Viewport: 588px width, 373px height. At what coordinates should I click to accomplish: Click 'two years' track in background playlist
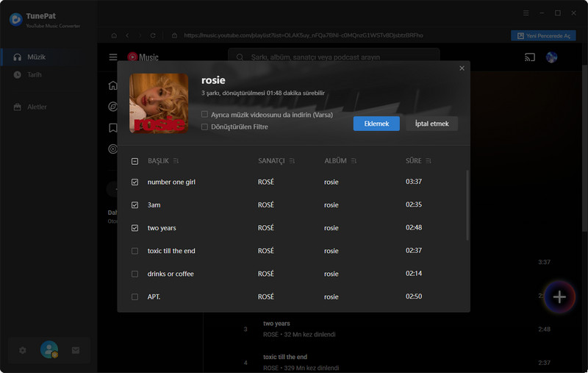[276, 324]
